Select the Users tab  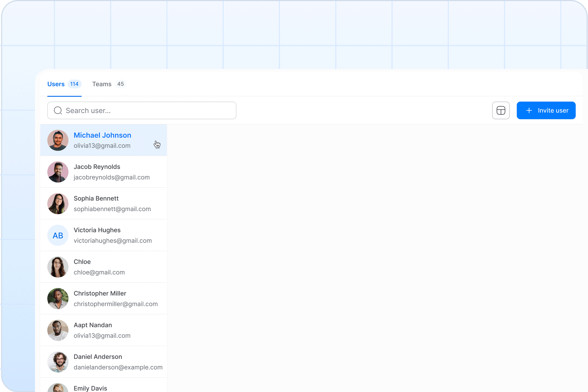pyautogui.click(x=64, y=84)
